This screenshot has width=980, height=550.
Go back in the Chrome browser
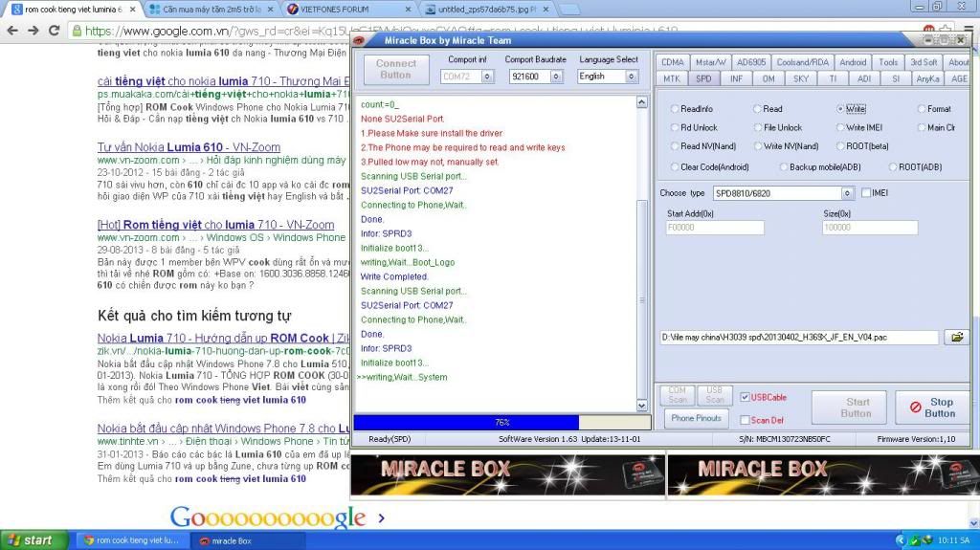coord(12,31)
